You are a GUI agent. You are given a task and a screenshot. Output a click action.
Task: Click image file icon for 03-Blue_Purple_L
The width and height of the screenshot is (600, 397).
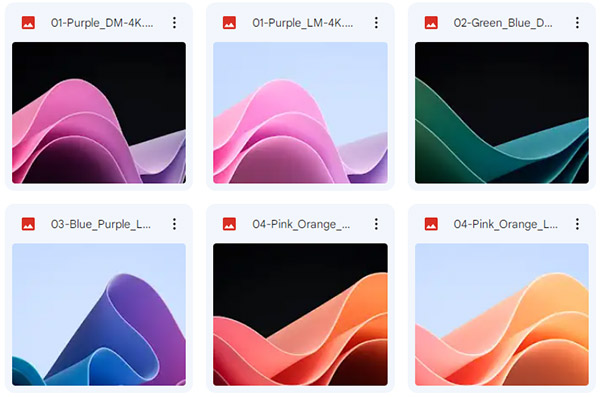coord(28,224)
